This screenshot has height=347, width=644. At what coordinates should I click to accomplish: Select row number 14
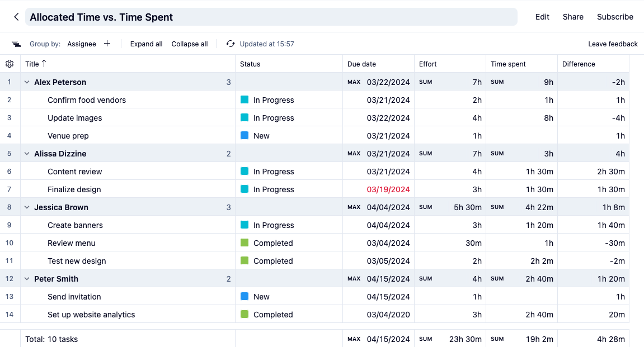pyautogui.click(x=10, y=314)
